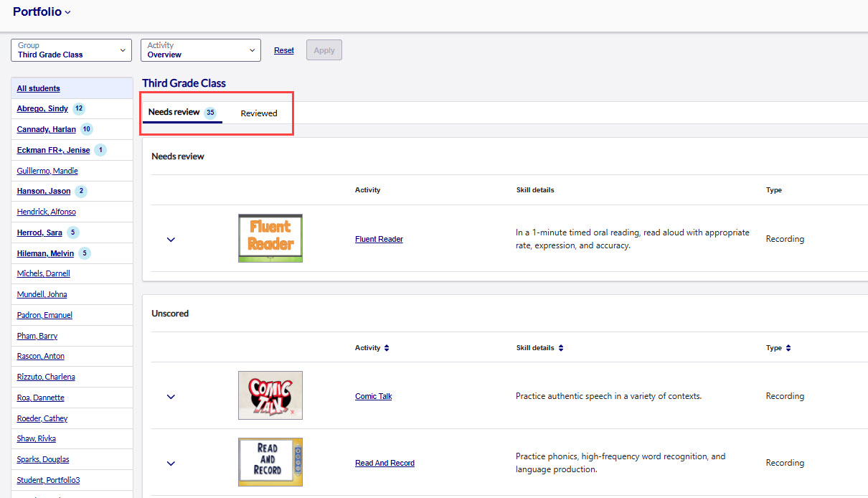Open the Fluent Reader activity link

point(379,239)
